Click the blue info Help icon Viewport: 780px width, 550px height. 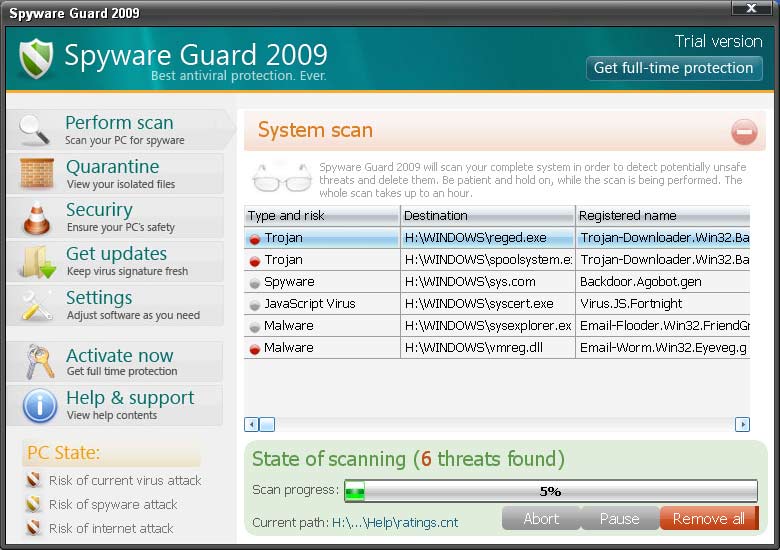40,406
